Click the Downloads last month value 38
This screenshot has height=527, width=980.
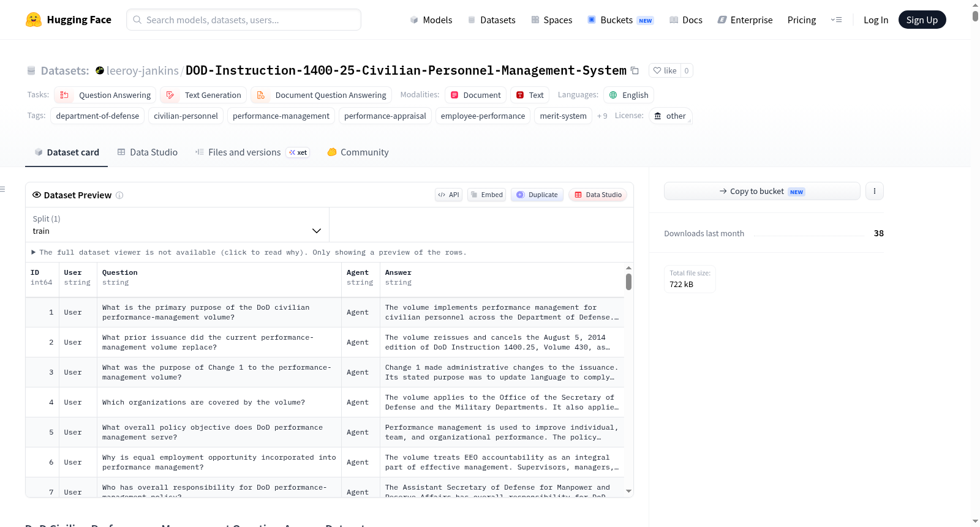(x=879, y=233)
